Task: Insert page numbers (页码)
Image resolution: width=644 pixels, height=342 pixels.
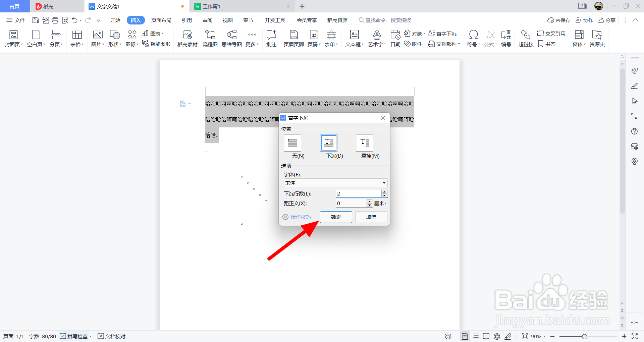Action: (314, 39)
